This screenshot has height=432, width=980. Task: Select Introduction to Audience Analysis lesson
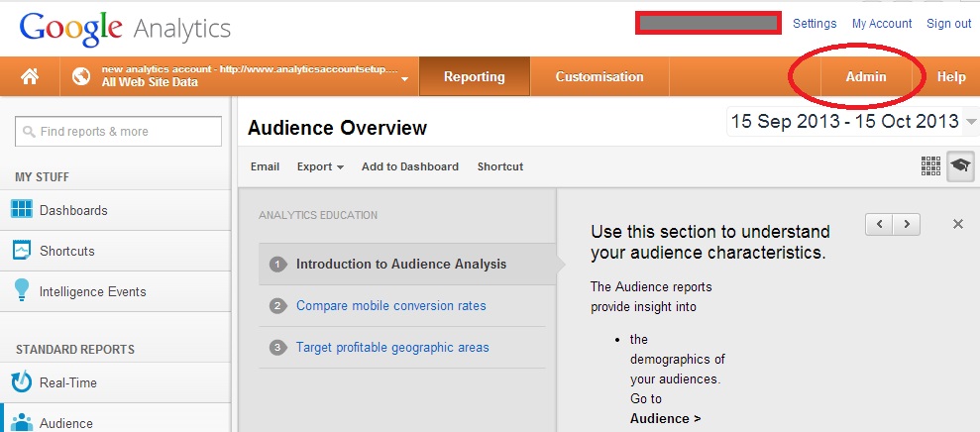coord(407,265)
